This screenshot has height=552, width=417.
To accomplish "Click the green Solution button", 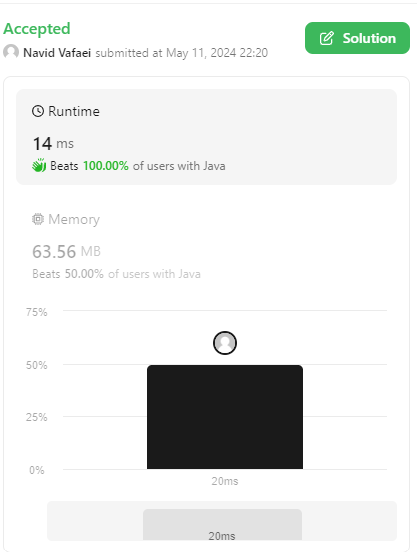I will 357,38.
